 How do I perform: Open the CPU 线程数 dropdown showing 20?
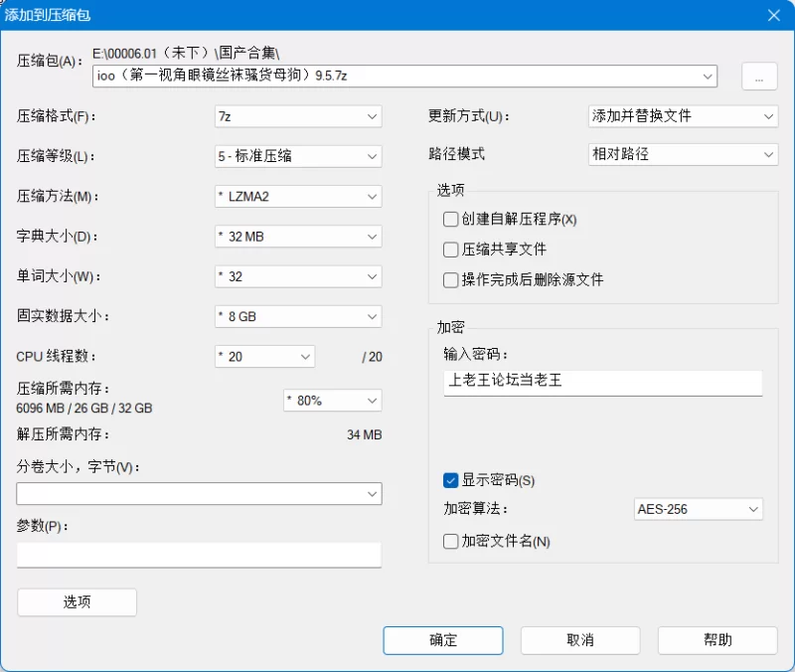pos(264,357)
